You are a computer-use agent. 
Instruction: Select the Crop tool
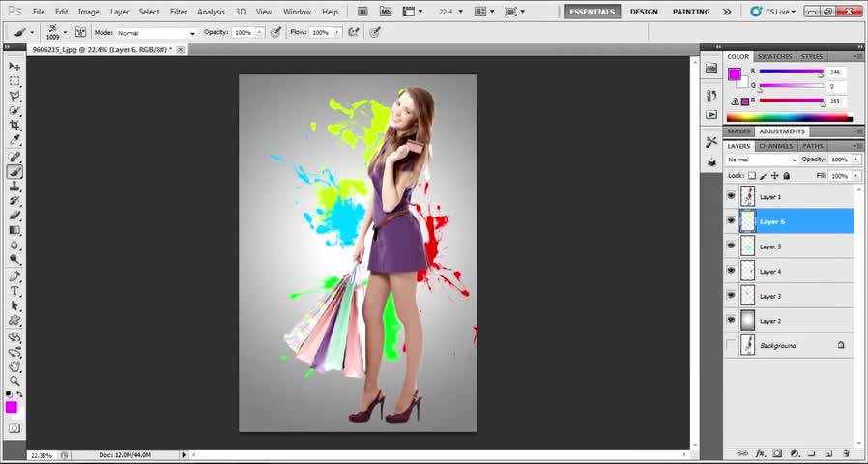(x=14, y=126)
